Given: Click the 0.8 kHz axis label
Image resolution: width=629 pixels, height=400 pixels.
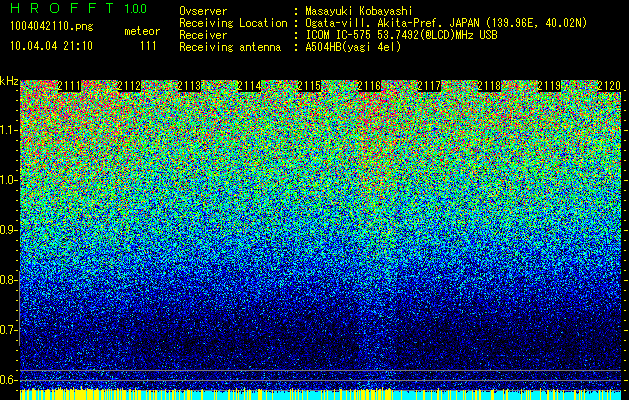Looking at the screenshot, I should [8, 280].
